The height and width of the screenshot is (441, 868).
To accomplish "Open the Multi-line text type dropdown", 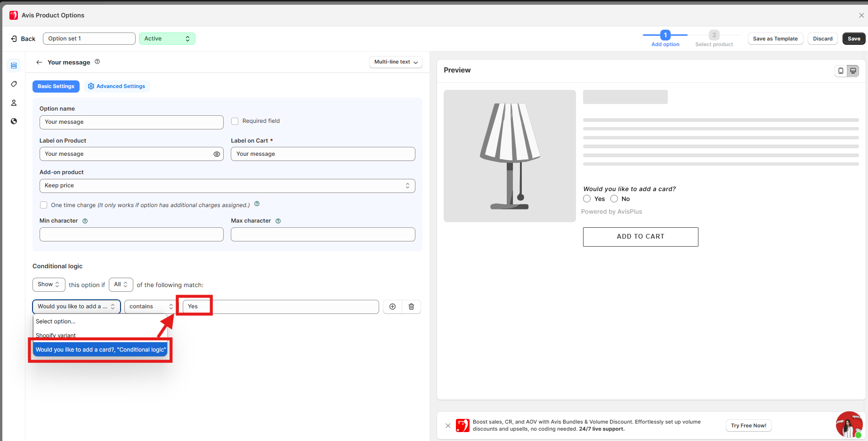I will 396,62.
